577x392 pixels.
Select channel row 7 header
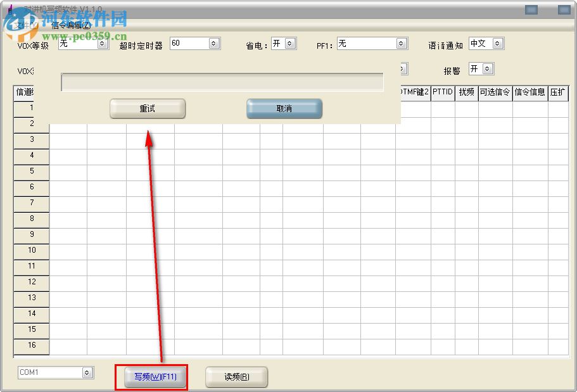tap(32, 204)
